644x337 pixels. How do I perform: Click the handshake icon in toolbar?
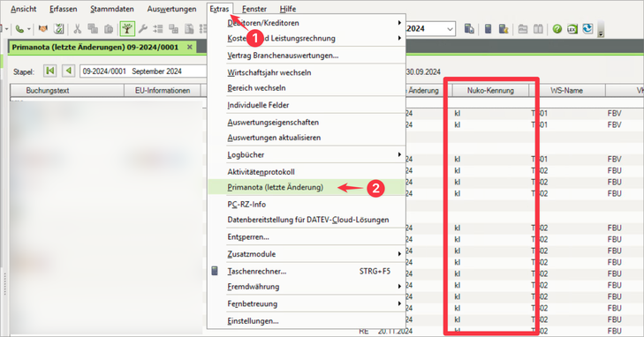[42, 29]
